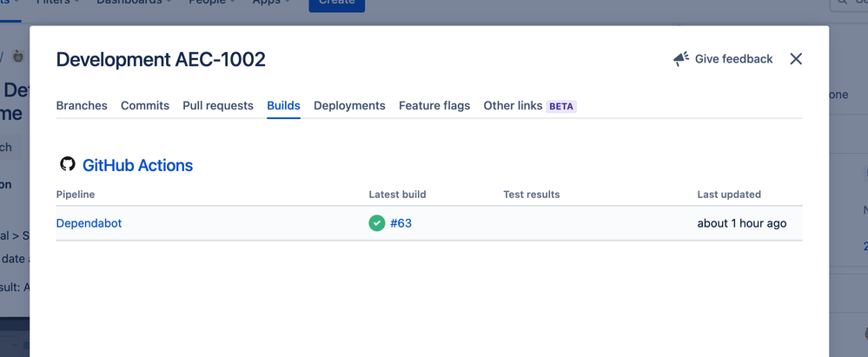Open the Apps menu in the background nav bar
Screen dimensions: 868x357
coord(269,3)
